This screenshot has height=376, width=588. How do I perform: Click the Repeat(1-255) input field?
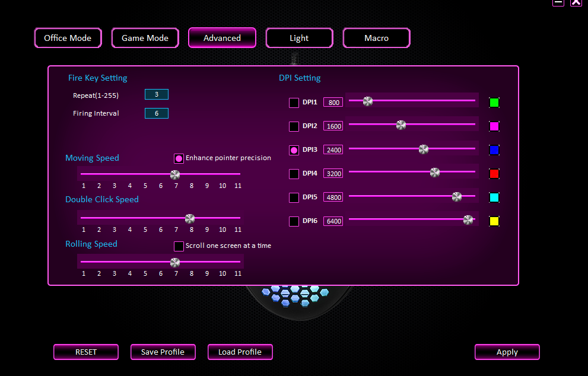tap(157, 94)
